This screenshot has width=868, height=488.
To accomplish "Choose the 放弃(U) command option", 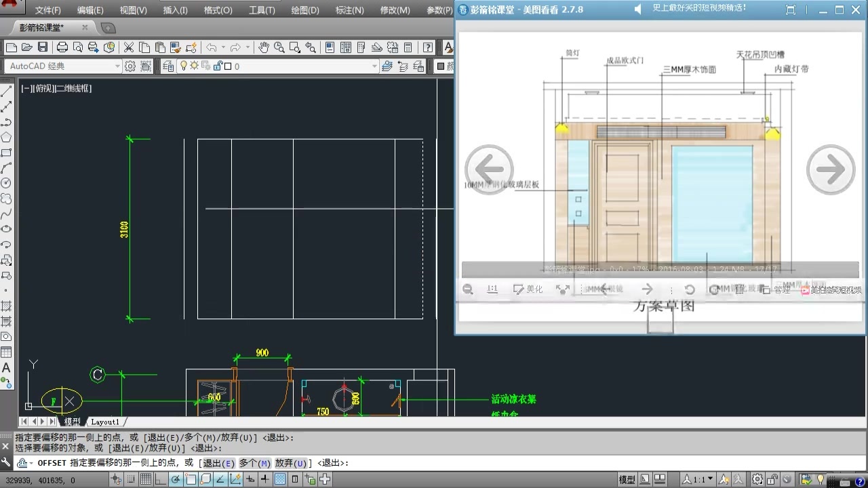I will pos(290,463).
